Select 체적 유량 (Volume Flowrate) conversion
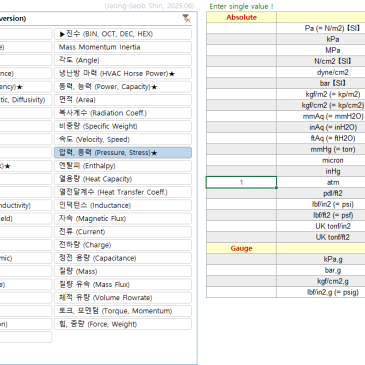 [x=123, y=298]
